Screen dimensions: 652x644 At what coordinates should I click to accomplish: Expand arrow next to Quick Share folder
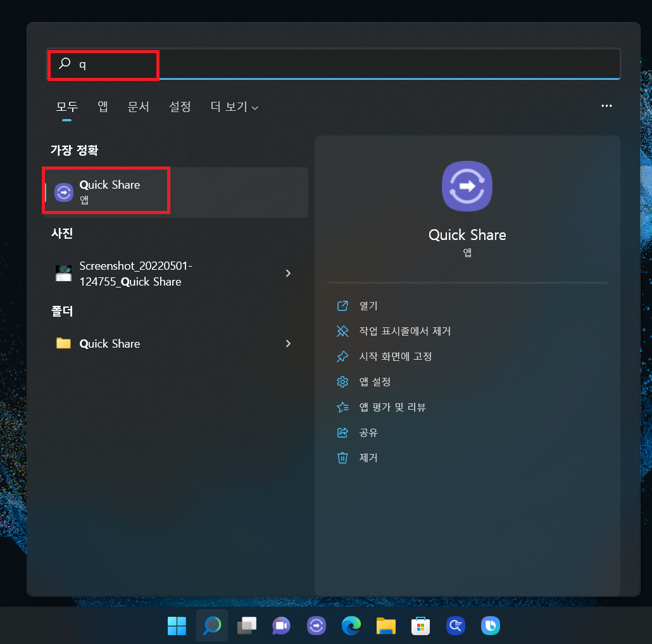(288, 344)
